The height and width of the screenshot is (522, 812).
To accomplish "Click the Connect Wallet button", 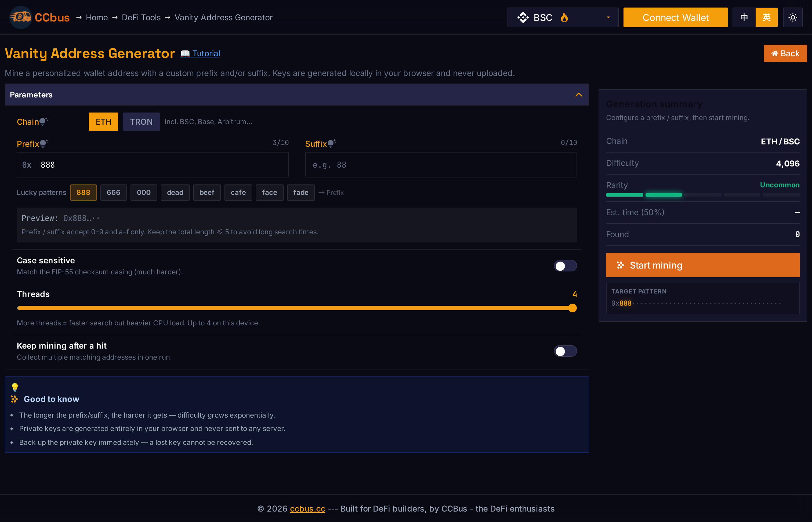I will pyautogui.click(x=675, y=17).
